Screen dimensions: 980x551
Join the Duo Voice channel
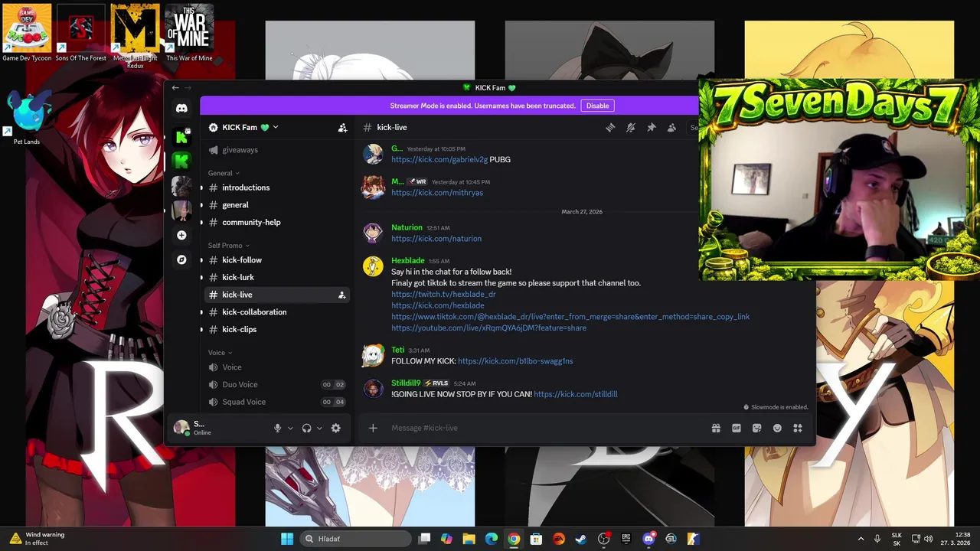(x=276, y=385)
